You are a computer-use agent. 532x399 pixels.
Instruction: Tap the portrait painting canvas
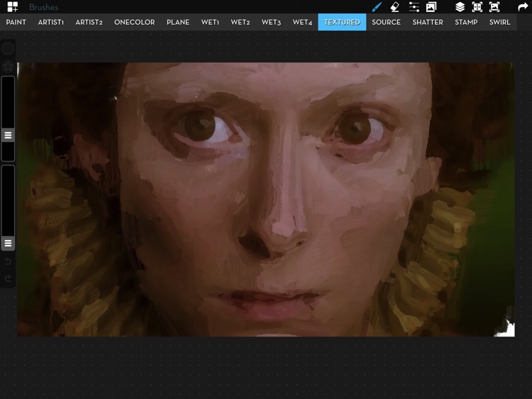coord(266,199)
